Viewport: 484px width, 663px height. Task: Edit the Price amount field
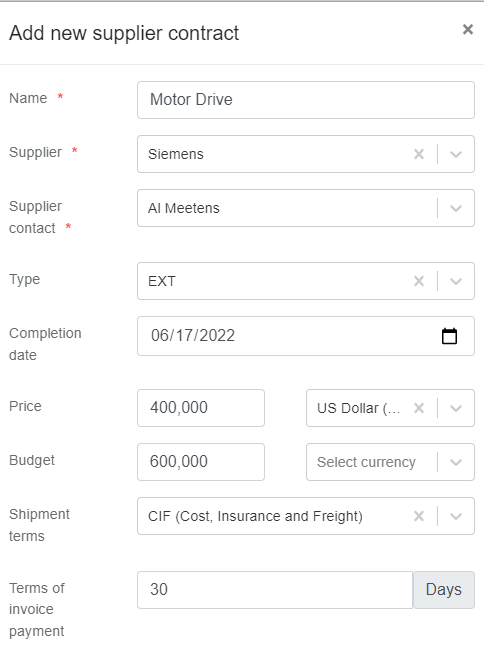click(x=201, y=408)
